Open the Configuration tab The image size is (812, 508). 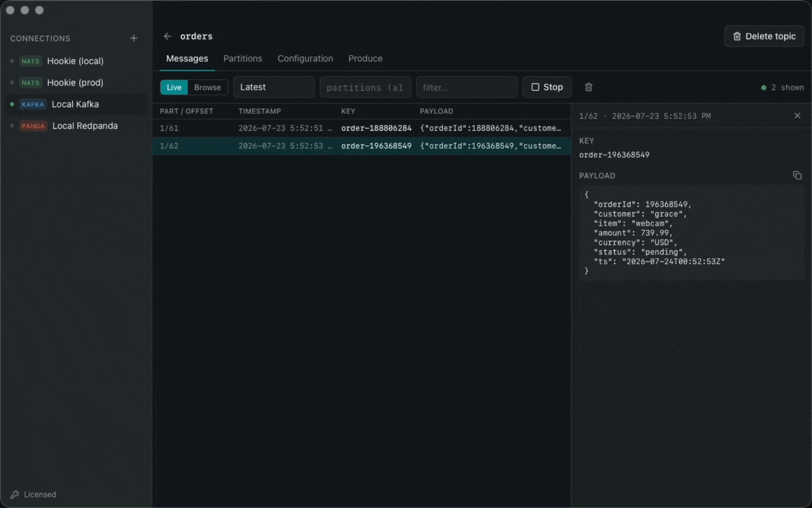click(x=305, y=59)
